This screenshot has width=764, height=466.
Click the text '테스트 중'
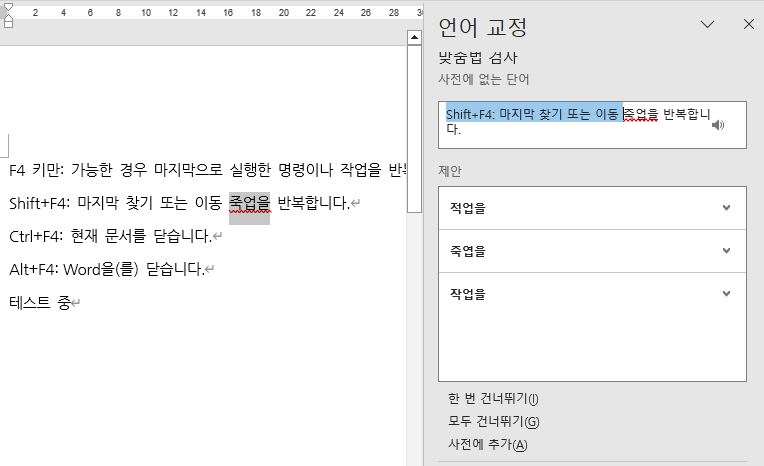pyautogui.click(x=40, y=302)
